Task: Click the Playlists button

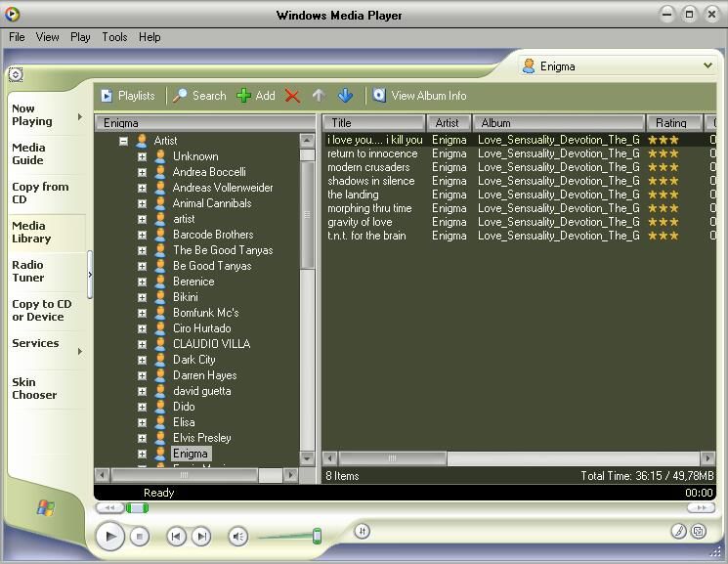Action: pos(128,96)
